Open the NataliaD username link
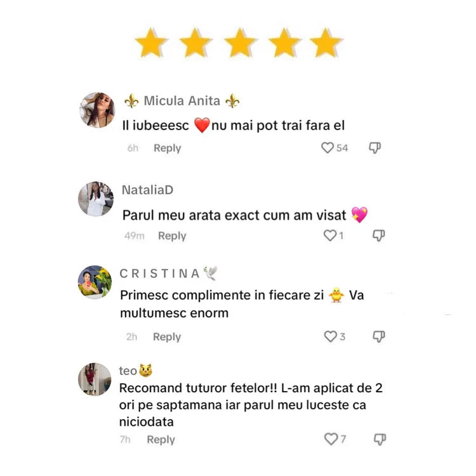The image size is (476, 476). tap(147, 190)
